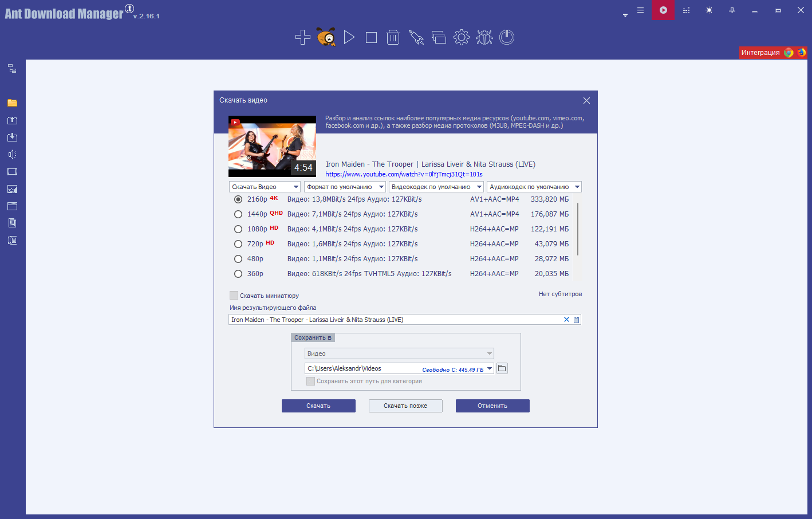Click the cleanup brush toolbar icon
The height and width of the screenshot is (519, 812).
coord(416,37)
